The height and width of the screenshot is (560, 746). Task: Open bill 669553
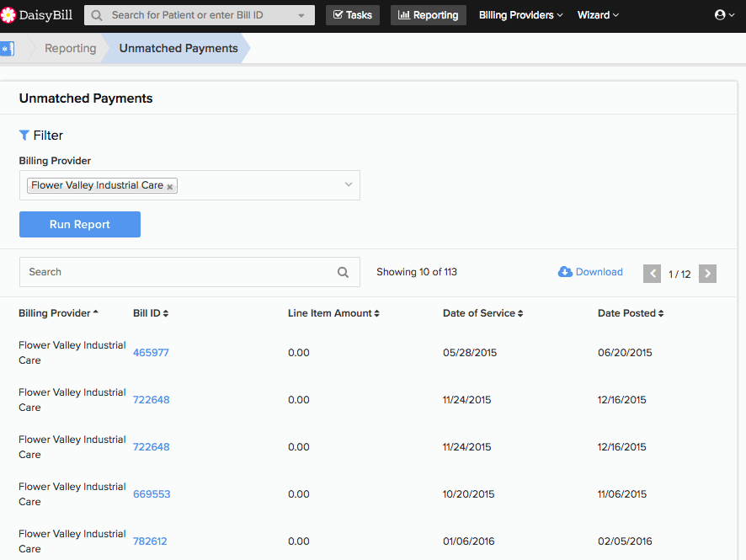coord(152,493)
